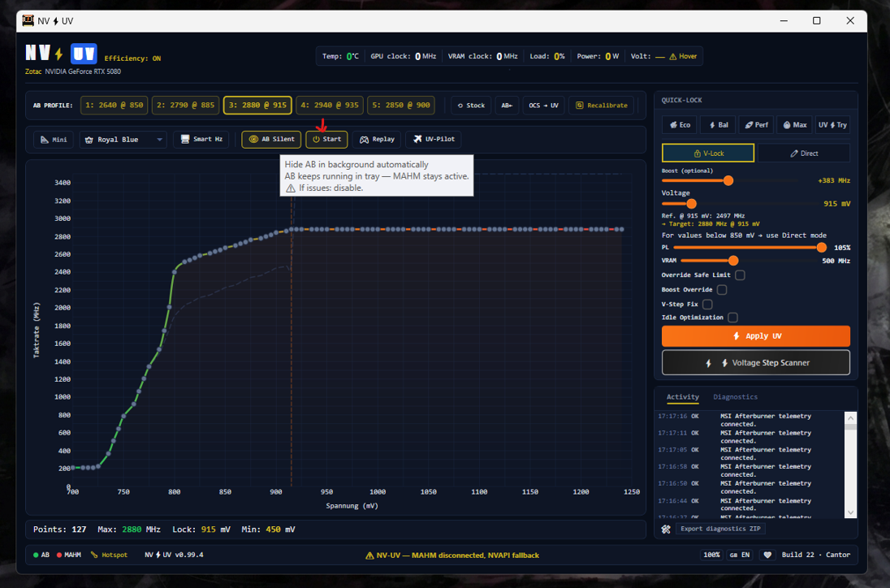Toggle the Smart Hz option
890x588 pixels.
(201, 139)
